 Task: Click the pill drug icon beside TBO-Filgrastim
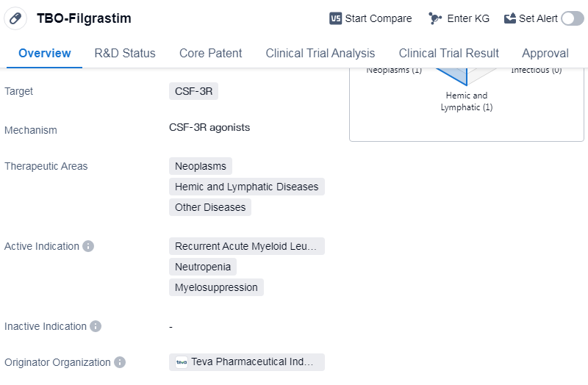(x=15, y=18)
